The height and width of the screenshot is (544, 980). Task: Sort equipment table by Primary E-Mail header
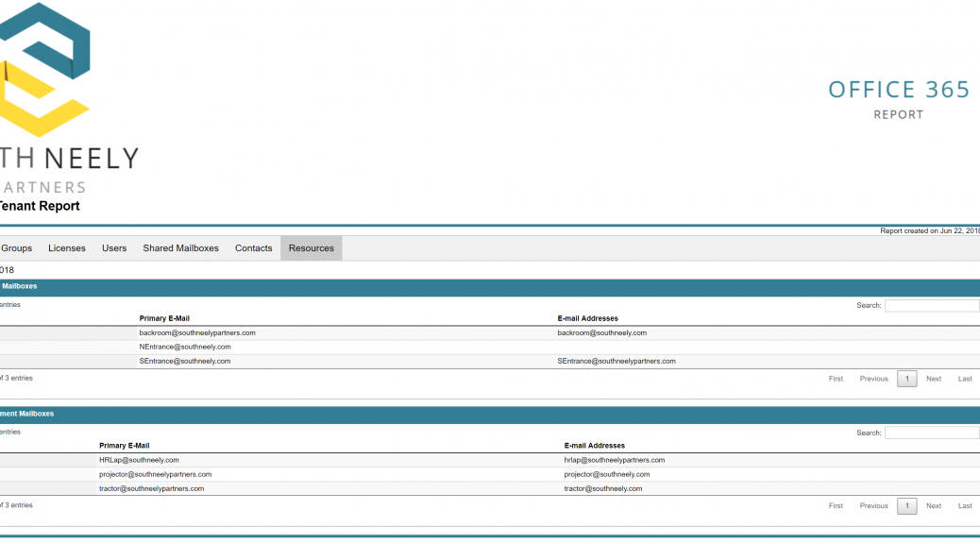coord(125,446)
